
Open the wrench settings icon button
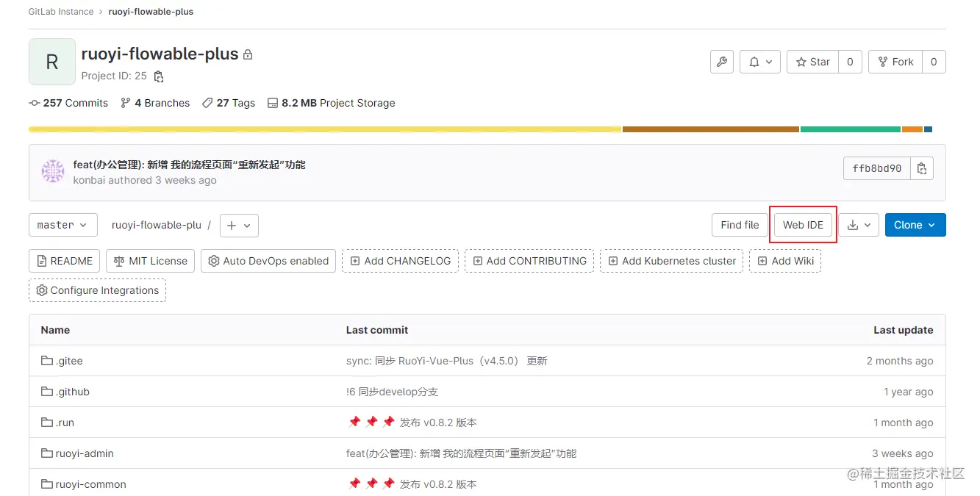(x=722, y=62)
